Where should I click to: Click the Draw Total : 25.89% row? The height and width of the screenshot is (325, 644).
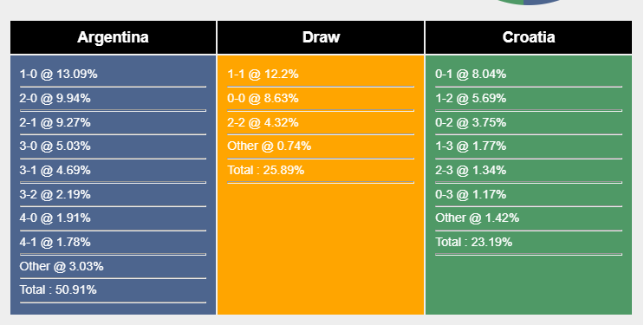321,170
